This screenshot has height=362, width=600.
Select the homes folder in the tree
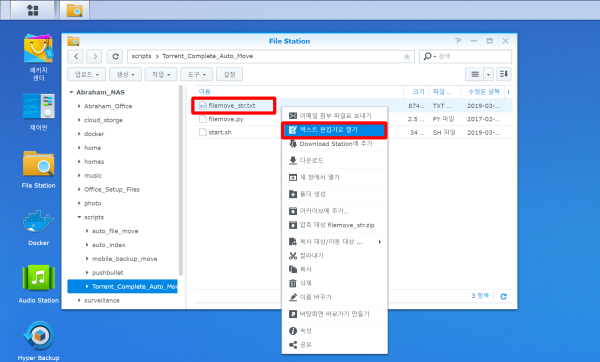(94, 161)
